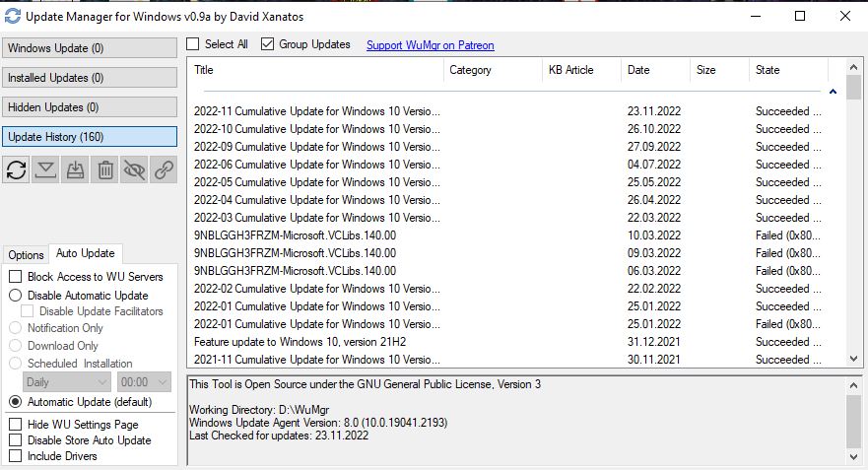Sort by the Date column header
Viewport: 868px width, 470px height.
tap(656, 70)
